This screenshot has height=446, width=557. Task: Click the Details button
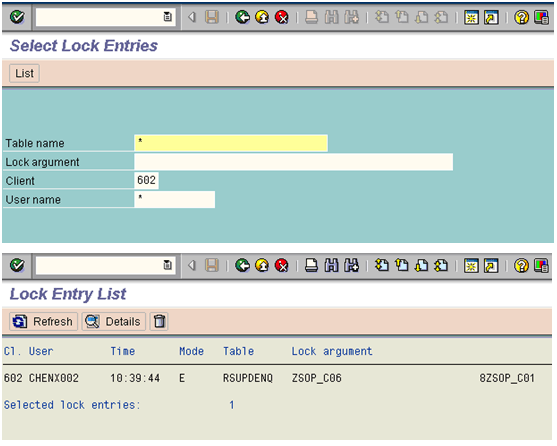click(114, 321)
